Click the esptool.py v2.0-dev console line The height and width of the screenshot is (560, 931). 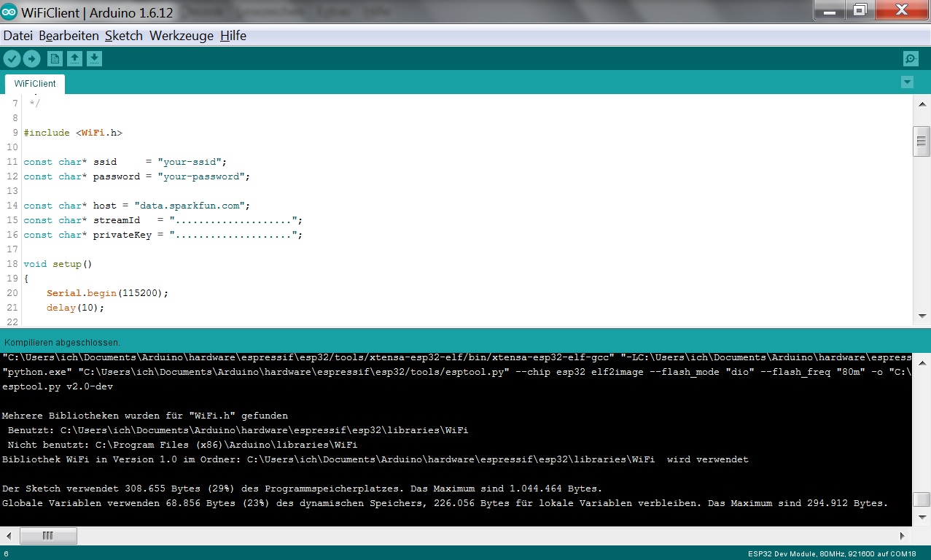click(58, 386)
